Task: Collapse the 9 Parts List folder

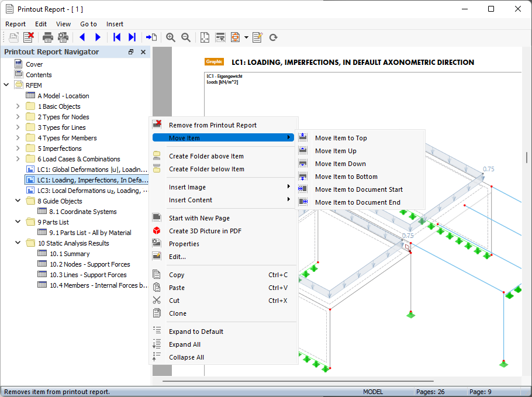Action: (18, 222)
